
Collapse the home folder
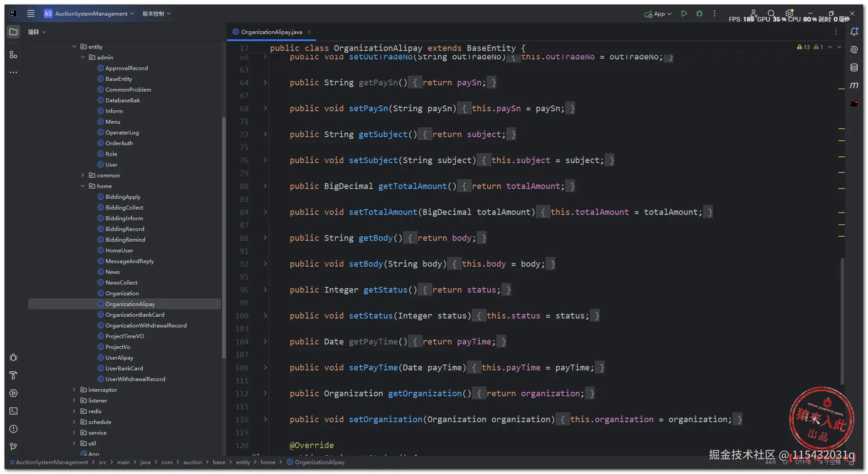click(83, 186)
